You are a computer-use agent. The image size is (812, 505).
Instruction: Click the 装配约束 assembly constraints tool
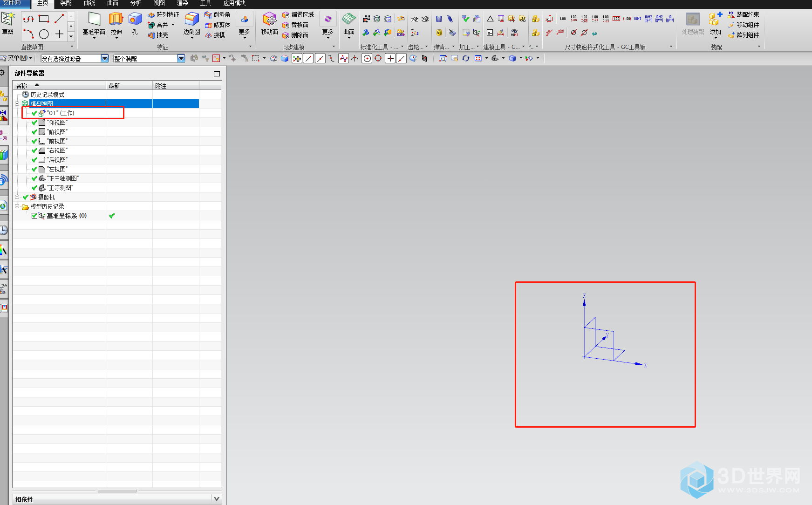click(744, 15)
